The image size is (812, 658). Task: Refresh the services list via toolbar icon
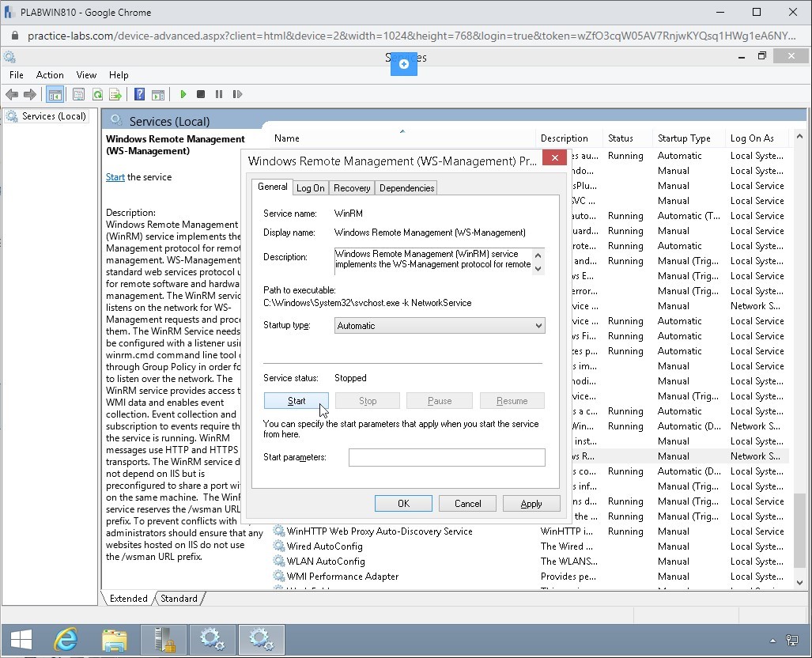[97, 94]
